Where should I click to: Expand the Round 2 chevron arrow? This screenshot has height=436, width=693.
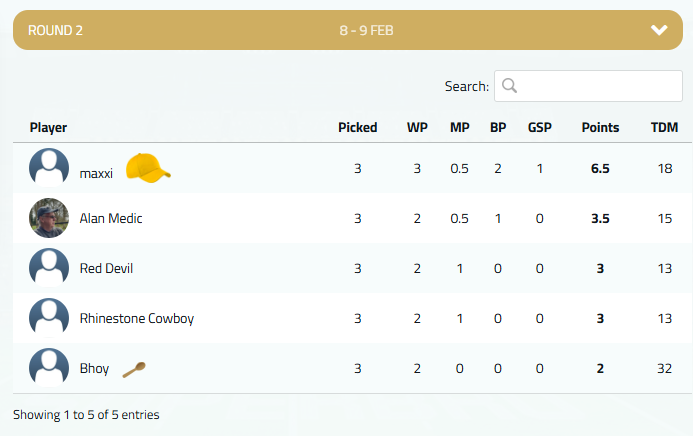(659, 30)
